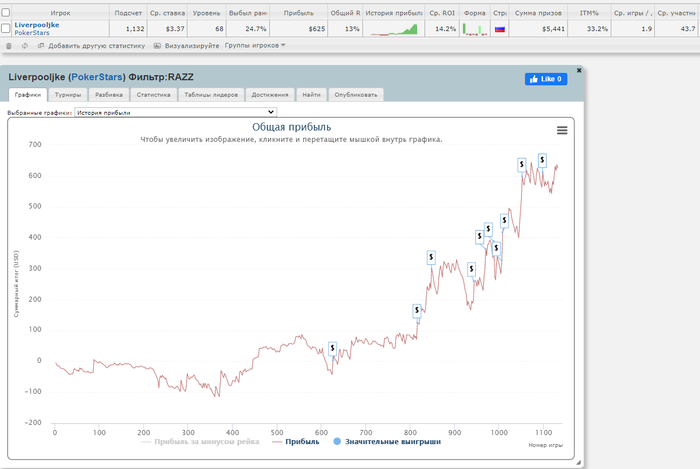700x469 pixels.
Task: Close the Liverpooljke chart panel with the X
Action: coord(579,71)
